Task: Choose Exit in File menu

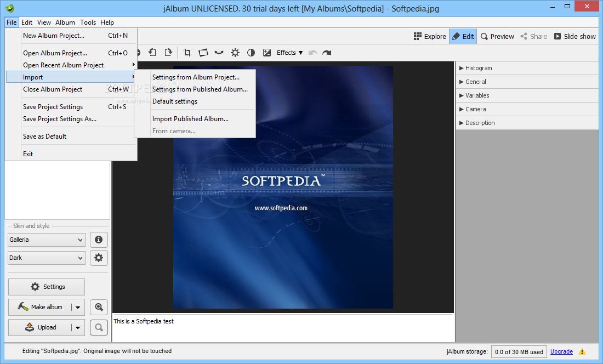Action: [71, 153]
